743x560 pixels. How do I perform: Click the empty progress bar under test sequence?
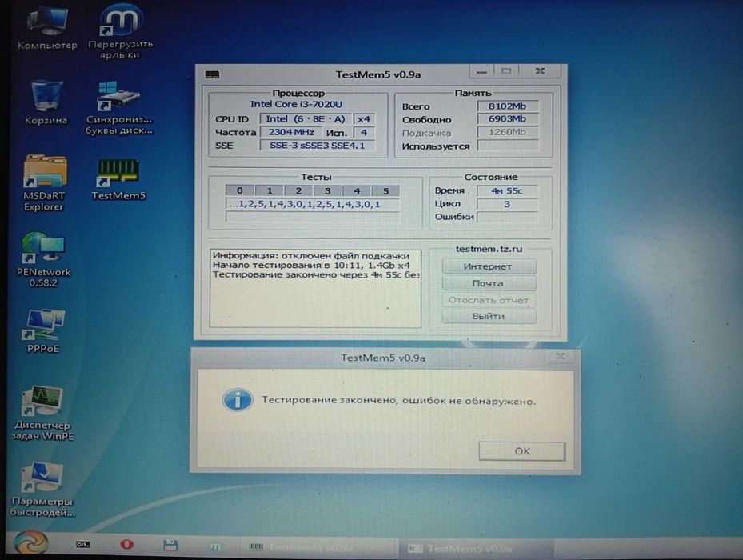point(313,217)
